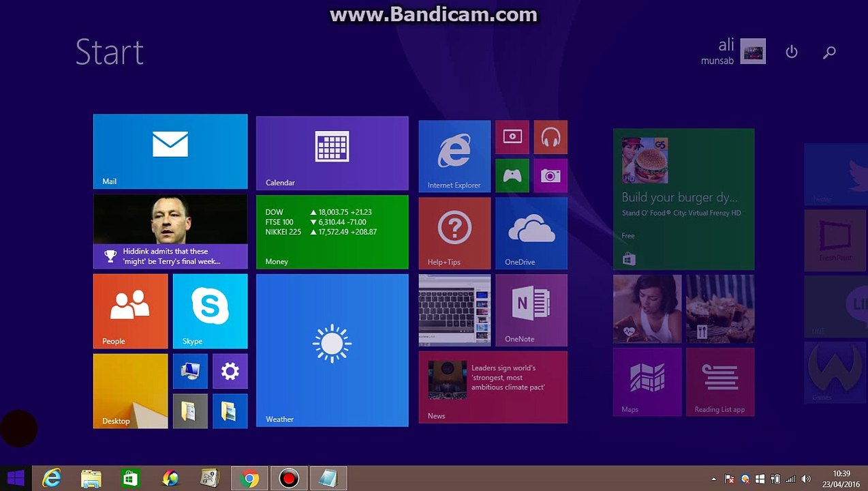Viewport: 868px width, 491px height.
Task: Click the Search magnifier button
Action: pos(829,52)
